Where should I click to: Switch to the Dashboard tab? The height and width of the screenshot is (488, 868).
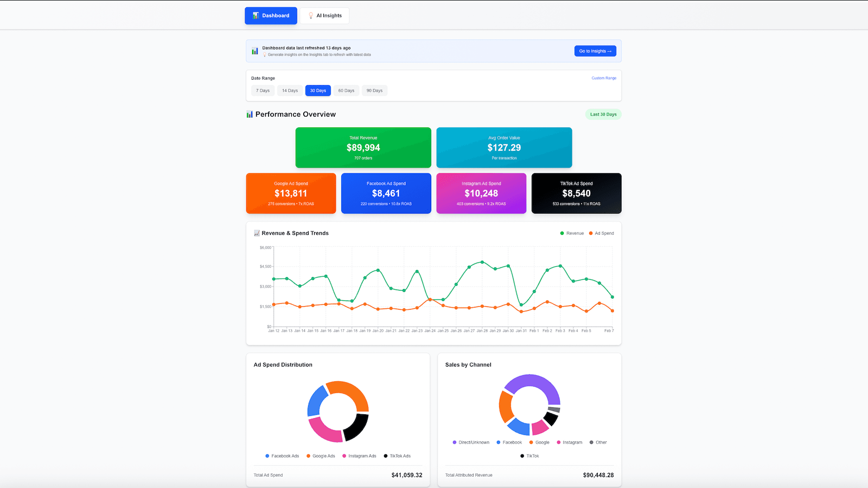pyautogui.click(x=271, y=16)
